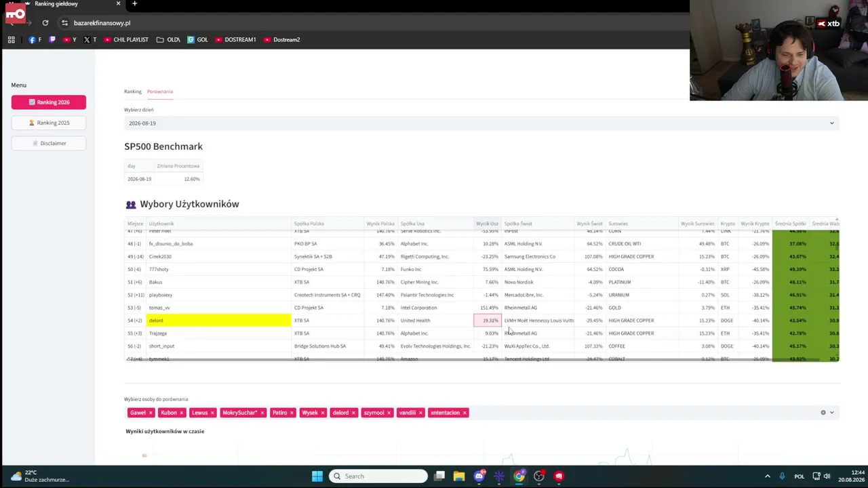868x488 pixels.
Task: Open the YouTube bookmark labeled Y
Action: click(70, 40)
